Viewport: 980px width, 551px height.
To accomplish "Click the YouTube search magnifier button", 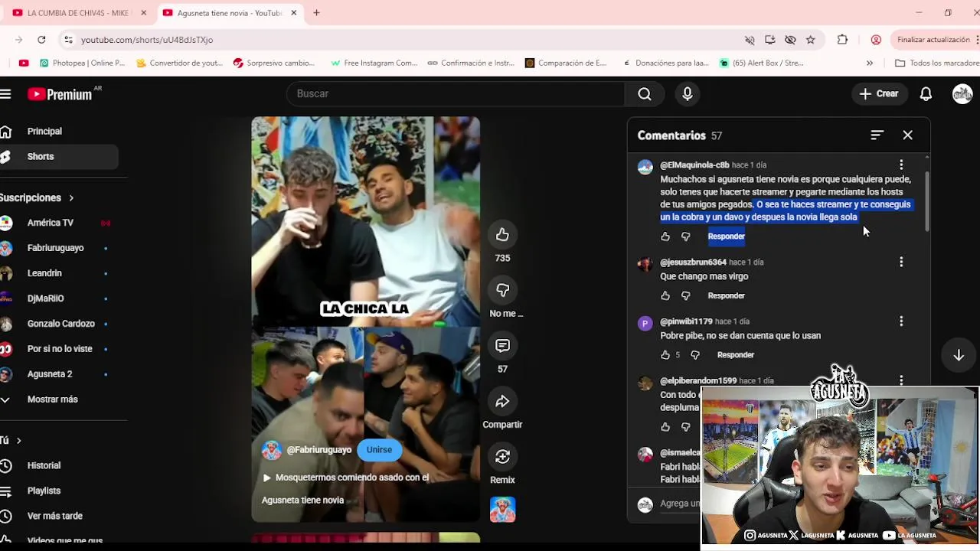I will pos(645,93).
